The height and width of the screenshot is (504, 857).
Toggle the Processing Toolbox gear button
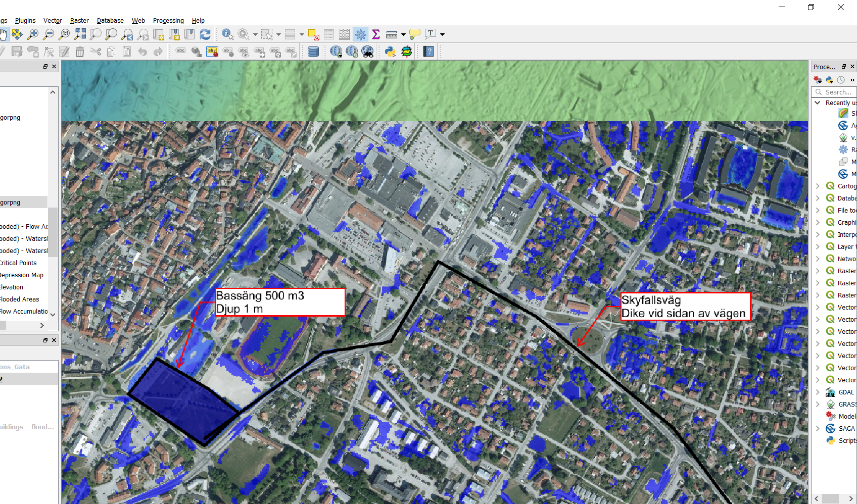click(x=360, y=34)
